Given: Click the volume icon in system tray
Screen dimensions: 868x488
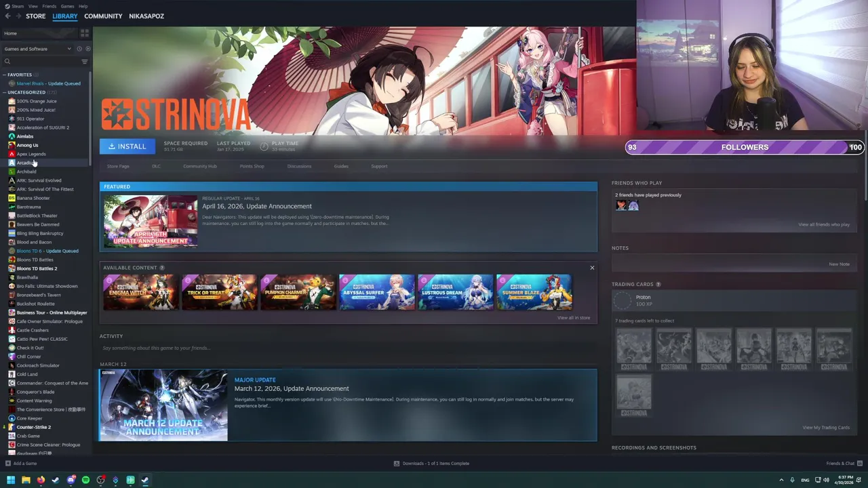Looking at the screenshot, I should (x=825, y=480).
